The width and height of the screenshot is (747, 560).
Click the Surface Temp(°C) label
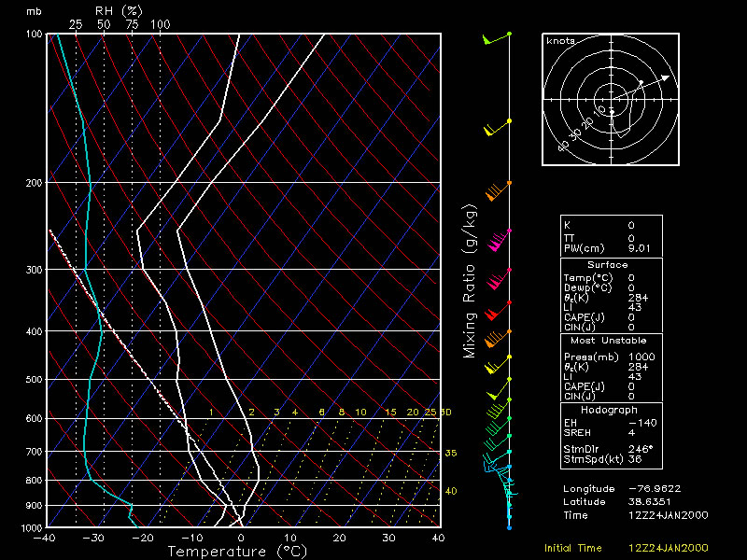588,277
